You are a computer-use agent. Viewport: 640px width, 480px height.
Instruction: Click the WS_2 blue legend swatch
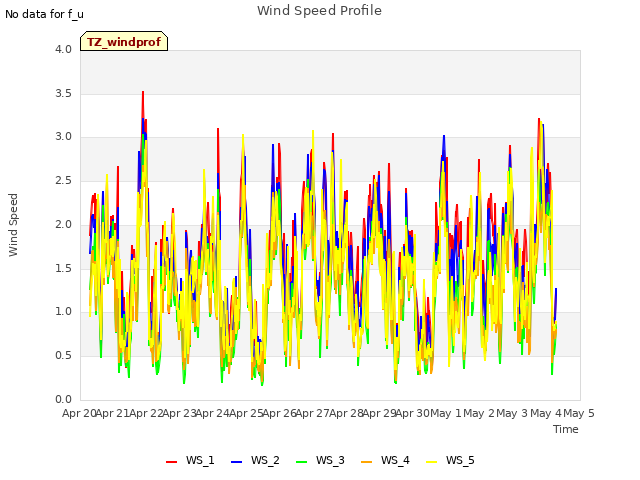tap(236, 462)
